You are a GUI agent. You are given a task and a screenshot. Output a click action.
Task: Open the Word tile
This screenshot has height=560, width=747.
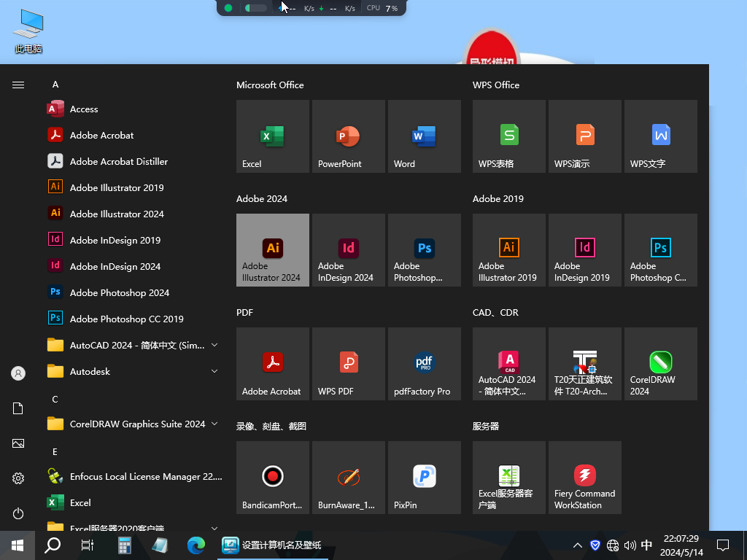(x=425, y=136)
